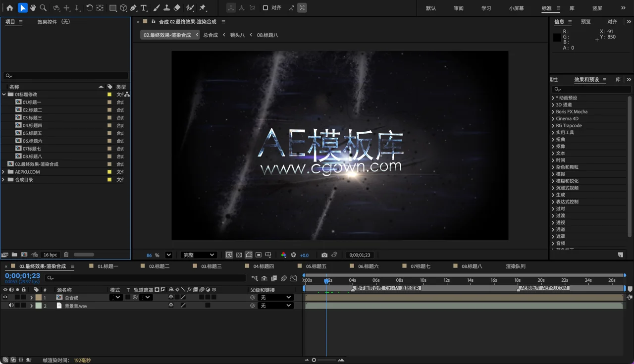Toggle the transparency grid in viewer

coord(239,255)
